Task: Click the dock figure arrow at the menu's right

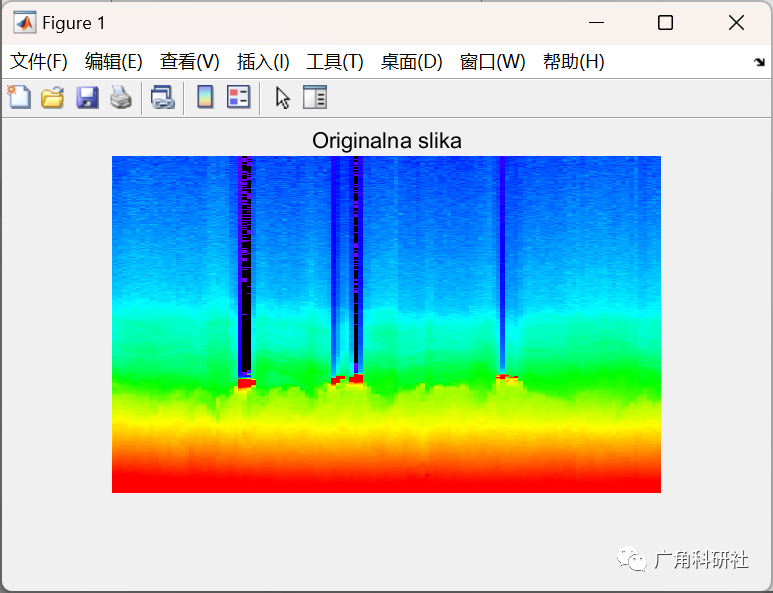Action: [759, 62]
